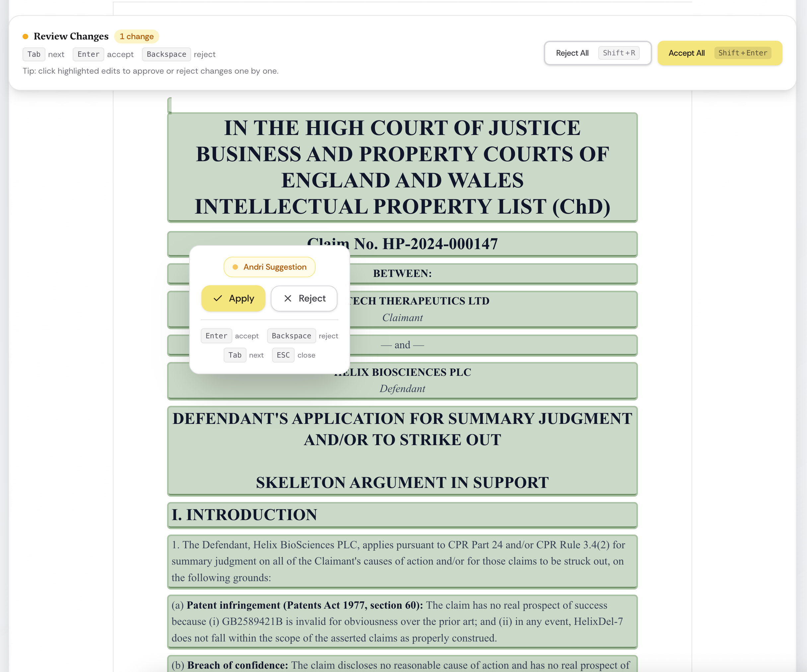This screenshot has height=672, width=807.
Task: Click the Backspace reject chip in the popup
Action: pos(291,335)
